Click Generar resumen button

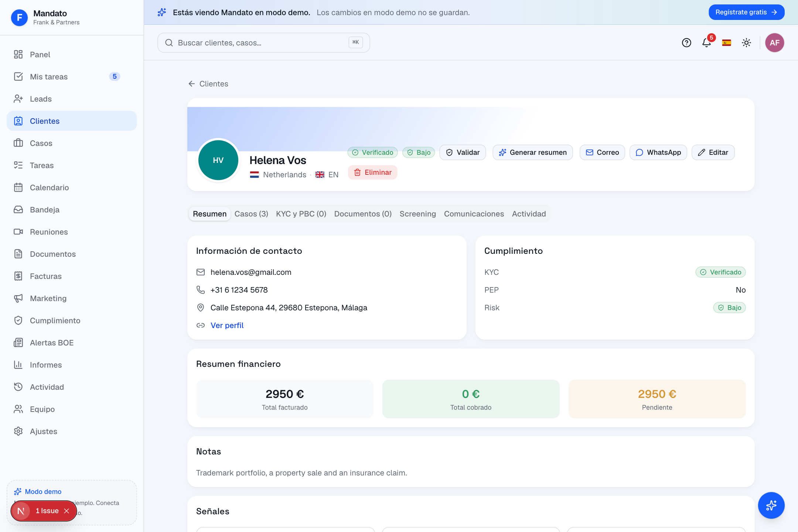click(533, 153)
